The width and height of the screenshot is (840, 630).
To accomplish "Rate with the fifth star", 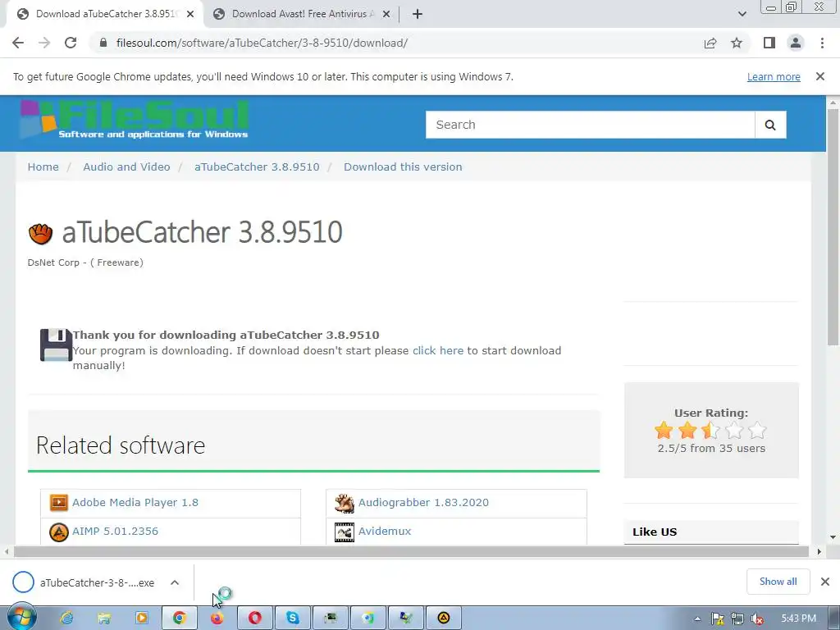I will click(x=757, y=430).
